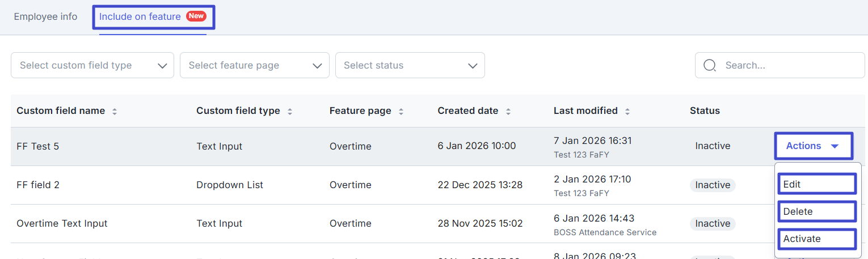Open Select custom field type dropdown

click(x=92, y=65)
